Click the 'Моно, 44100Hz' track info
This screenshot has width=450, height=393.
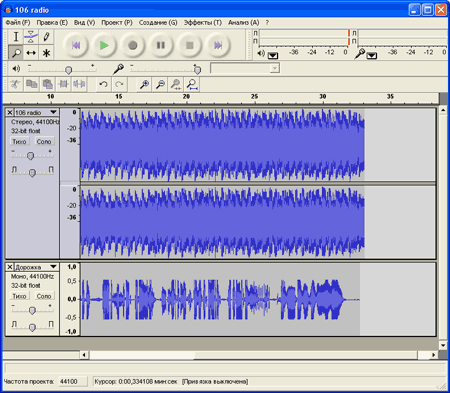(x=32, y=277)
